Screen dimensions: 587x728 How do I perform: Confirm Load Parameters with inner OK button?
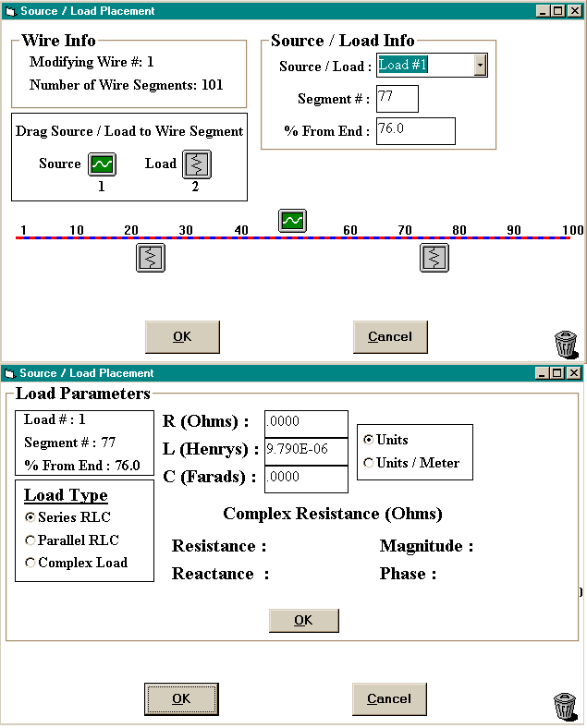303,620
